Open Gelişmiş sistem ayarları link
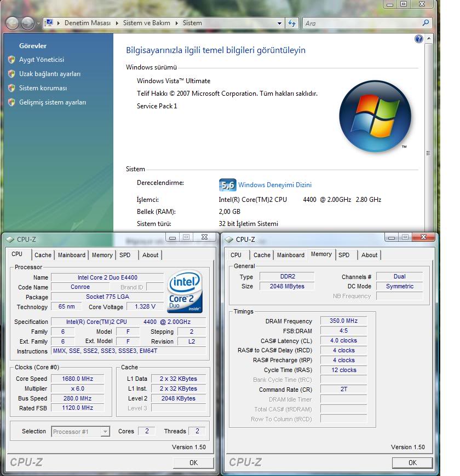Screen dimensions: 460x476 [x=53, y=102]
